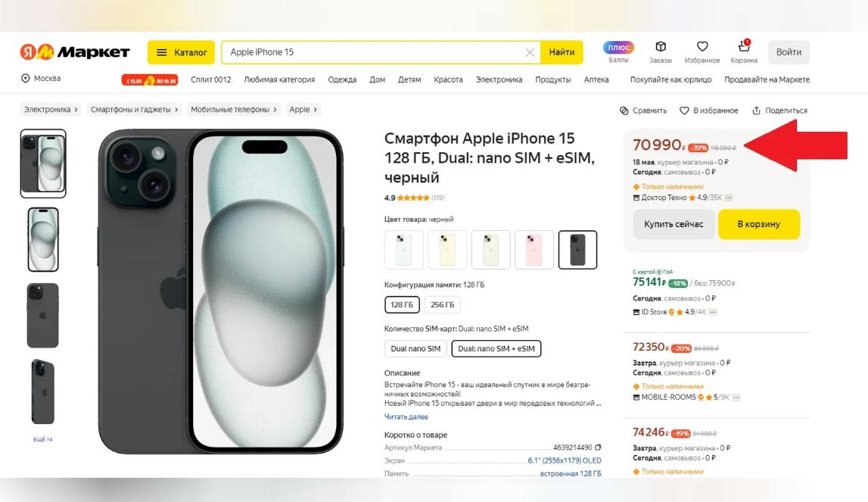Open the Корзина shopping cart icon

tap(744, 48)
